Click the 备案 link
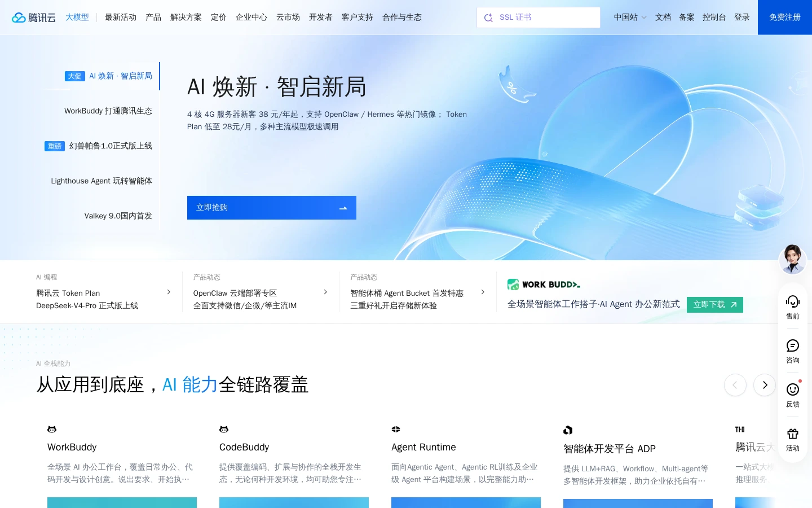 pos(687,17)
